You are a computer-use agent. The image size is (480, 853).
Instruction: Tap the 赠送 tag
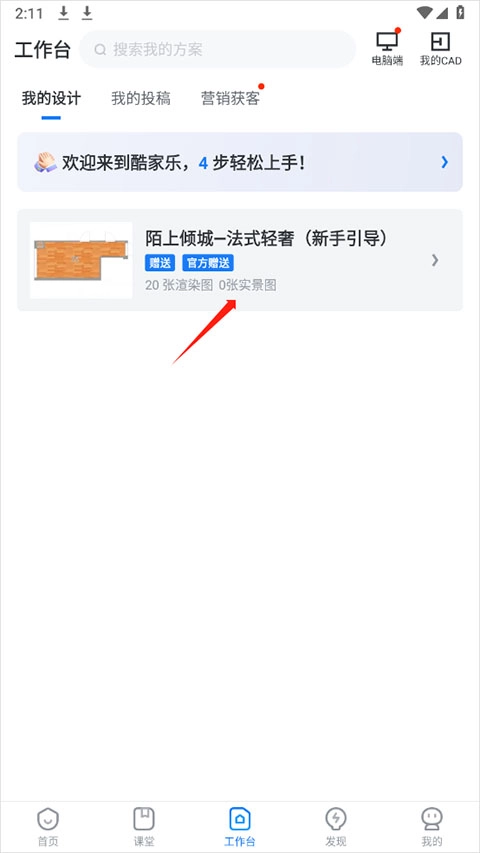(x=160, y=264)
